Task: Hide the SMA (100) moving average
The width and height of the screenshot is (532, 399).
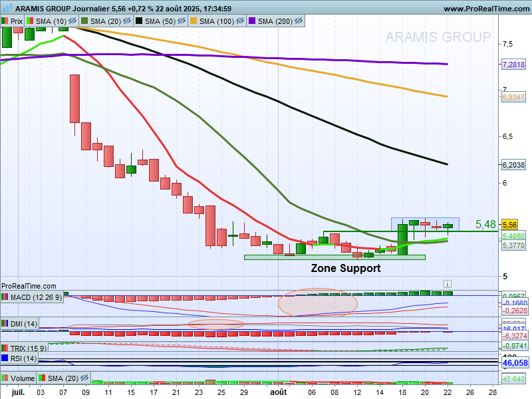Action: click(240, 21)
